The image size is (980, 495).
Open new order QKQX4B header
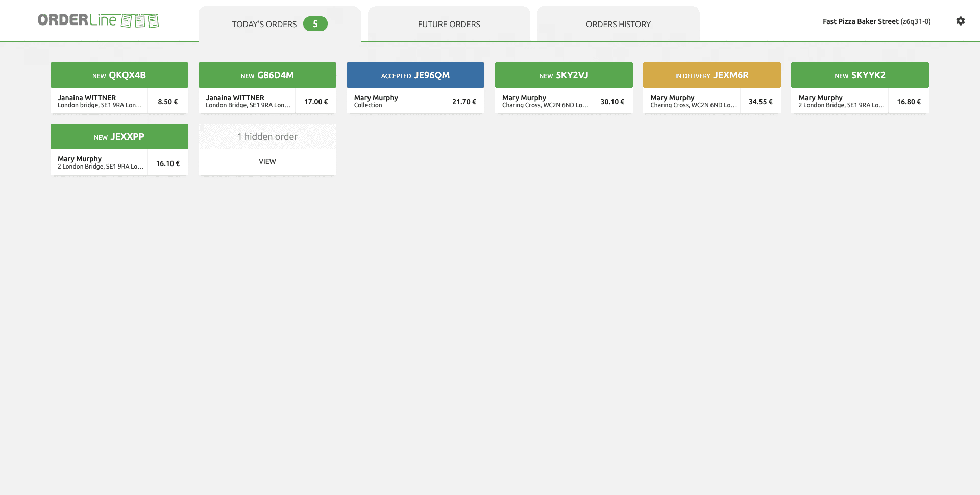(x=119, y=75)
